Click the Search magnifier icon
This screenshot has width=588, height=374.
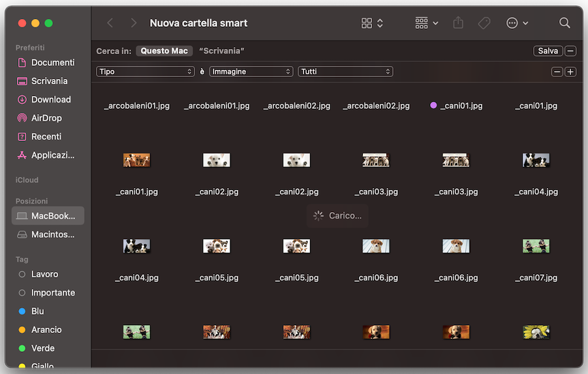[565, 23]
